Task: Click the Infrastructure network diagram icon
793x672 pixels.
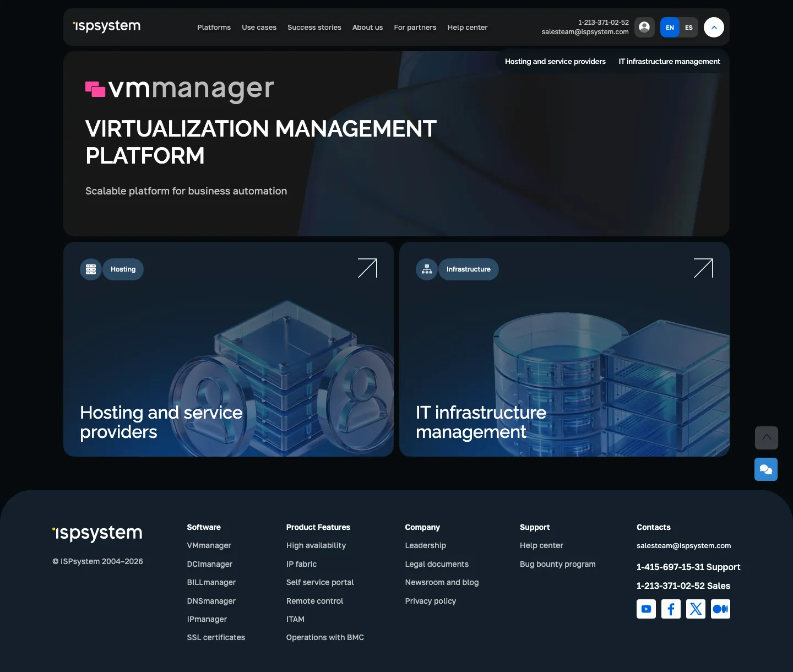Action: click(427, 269)
